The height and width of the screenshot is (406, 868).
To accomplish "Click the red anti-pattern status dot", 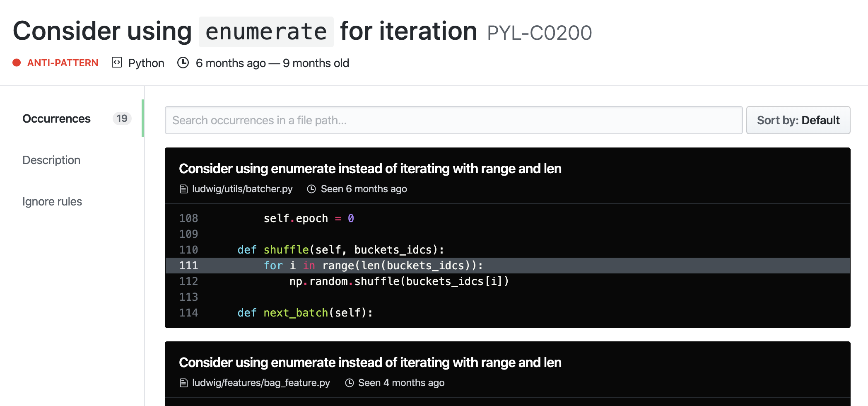I will click(17, 63).
